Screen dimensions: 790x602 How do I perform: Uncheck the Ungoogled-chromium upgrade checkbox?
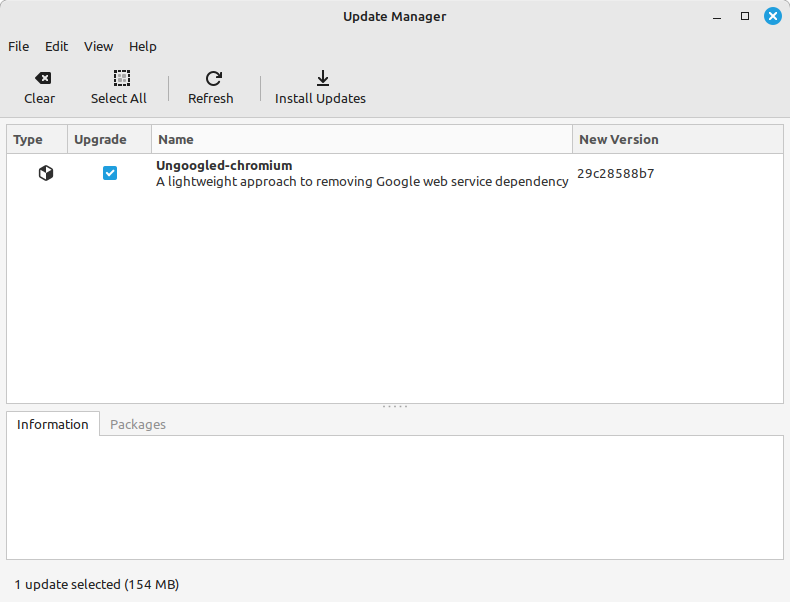click(x=110, y=173)
